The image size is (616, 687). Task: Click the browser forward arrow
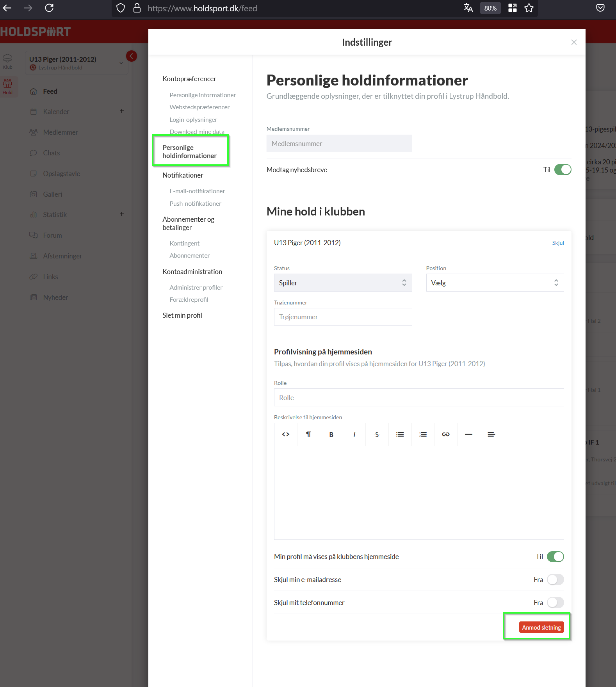[28, 8]
